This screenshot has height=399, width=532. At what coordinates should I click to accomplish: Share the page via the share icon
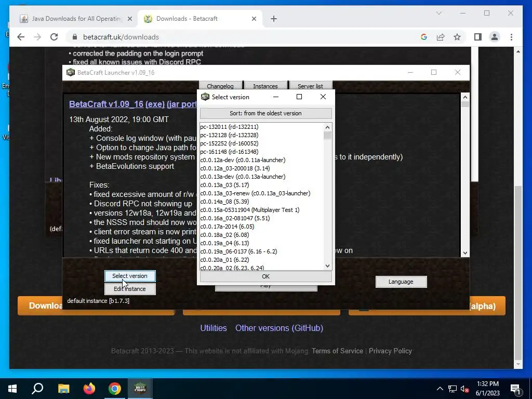441,37
